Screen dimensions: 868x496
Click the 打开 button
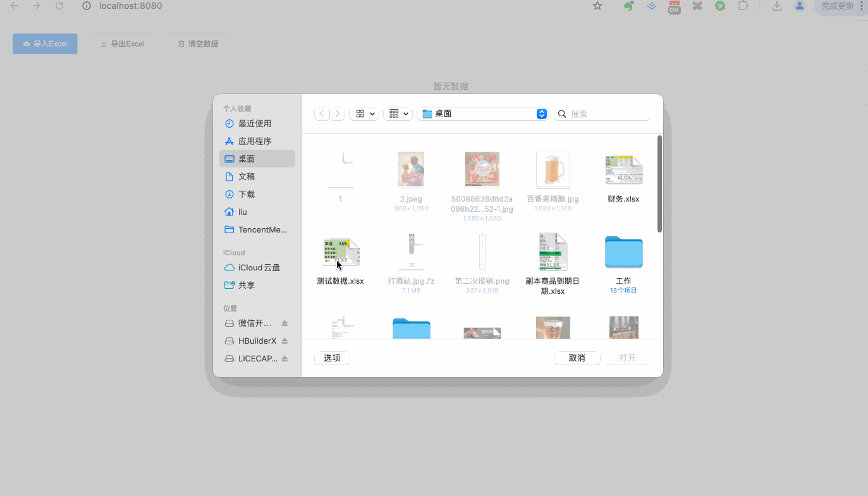click(x=627, y=358)
